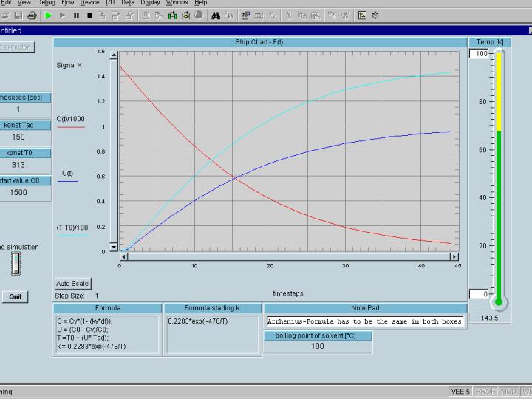Click the clock icon at toolbar end
532x399 pixels.
click(x=375, y=15)
